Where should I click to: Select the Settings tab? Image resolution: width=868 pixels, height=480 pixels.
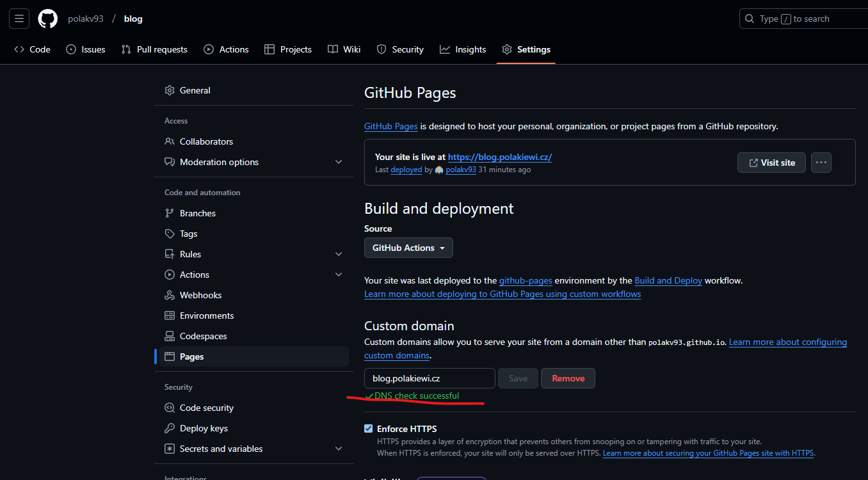coord(526,49)
